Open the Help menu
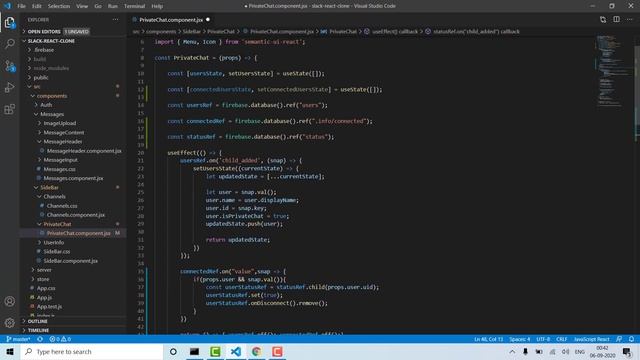 pyautogui.click(x=157, y=6)
